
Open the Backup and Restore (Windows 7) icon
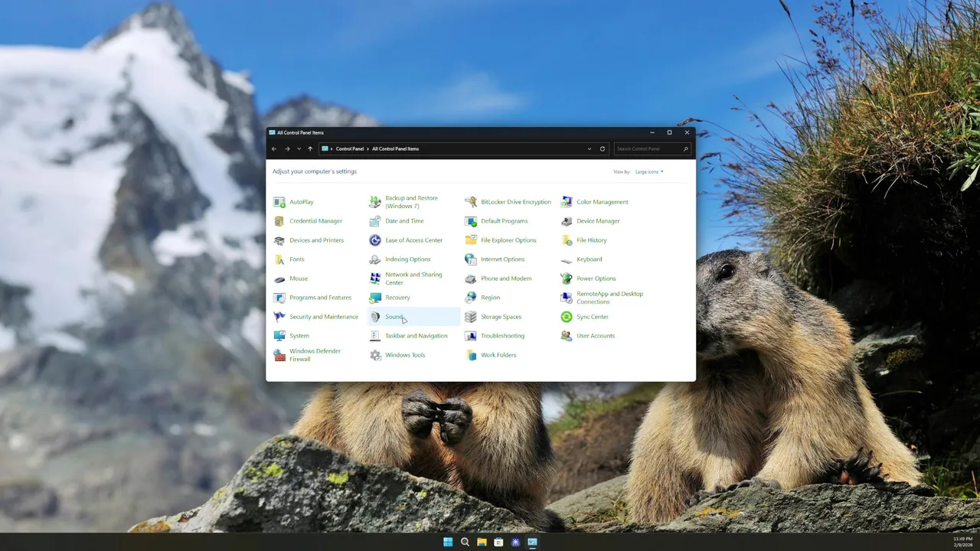(x=375, y=202)
